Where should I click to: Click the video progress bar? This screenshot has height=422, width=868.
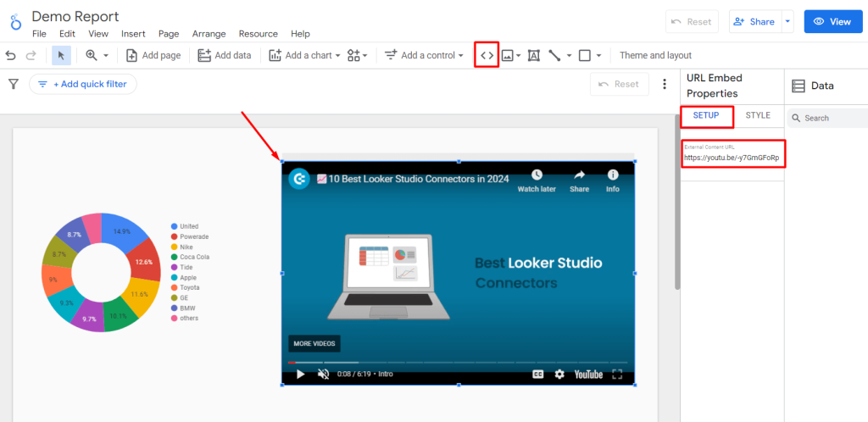[458, 363]
